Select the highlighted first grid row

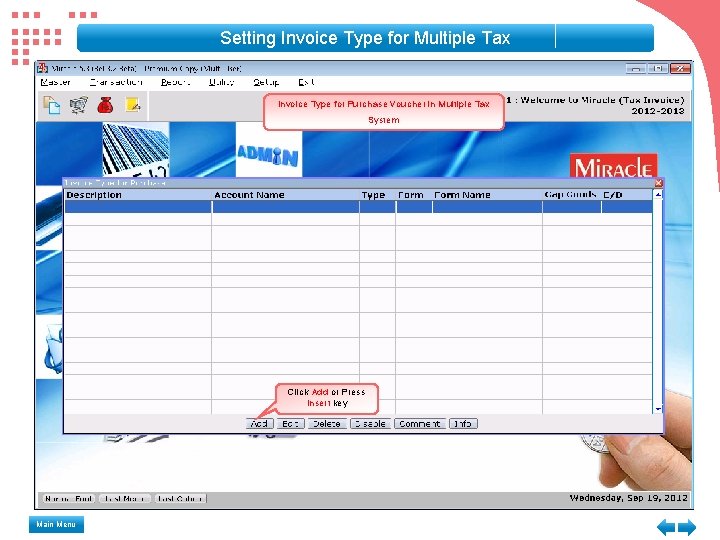(358, 207)
